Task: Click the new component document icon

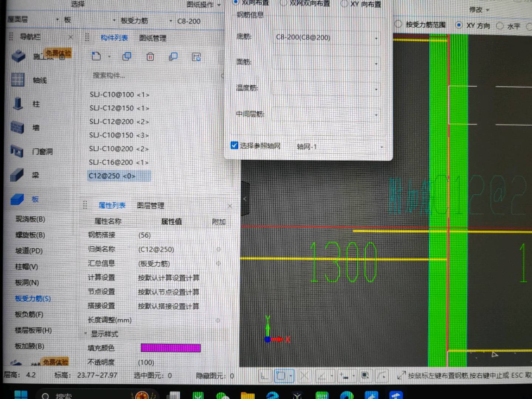Action: (x=96, y=56)
